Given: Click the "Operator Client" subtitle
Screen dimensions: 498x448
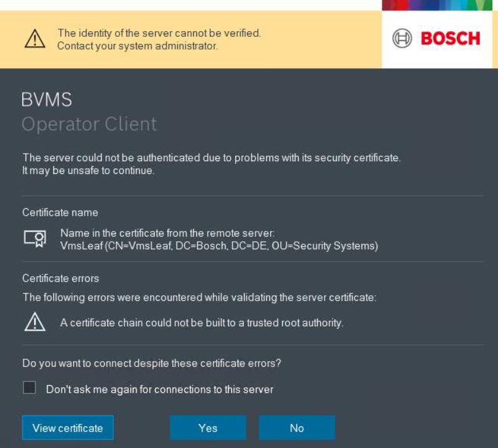Looking at the screenshot, I should coord(89,124).
